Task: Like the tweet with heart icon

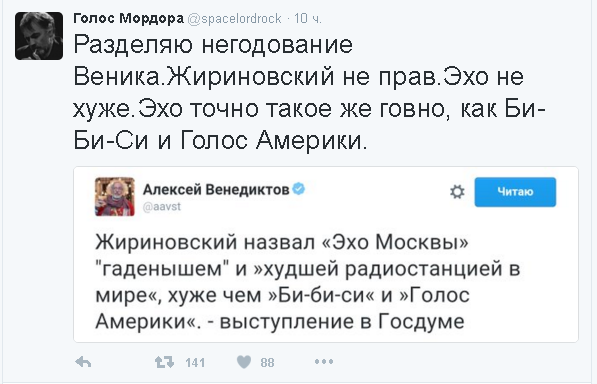Action: [244, 362]
